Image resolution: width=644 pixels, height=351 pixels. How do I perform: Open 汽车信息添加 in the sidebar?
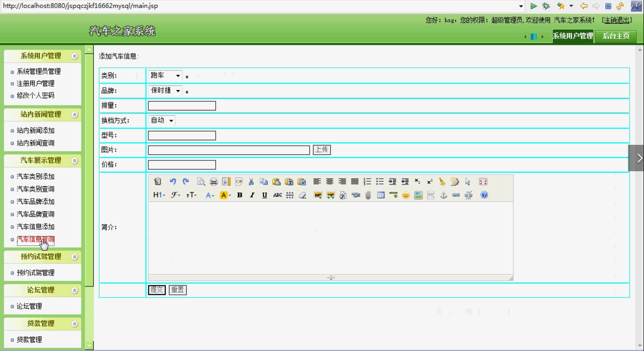(35, 226)
